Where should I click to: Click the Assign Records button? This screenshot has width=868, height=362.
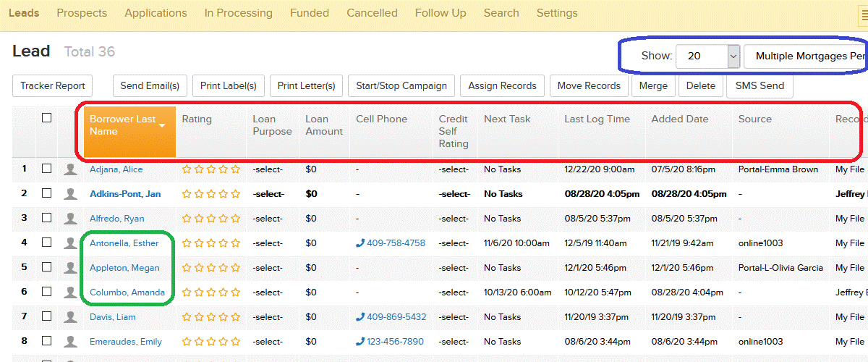[x=502, y=85]
